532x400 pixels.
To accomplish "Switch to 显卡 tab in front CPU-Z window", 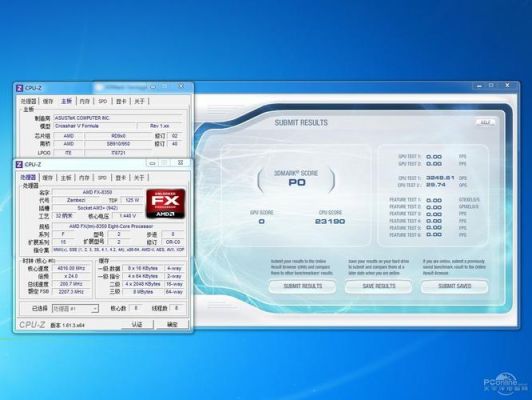I will tap(121, 177).
